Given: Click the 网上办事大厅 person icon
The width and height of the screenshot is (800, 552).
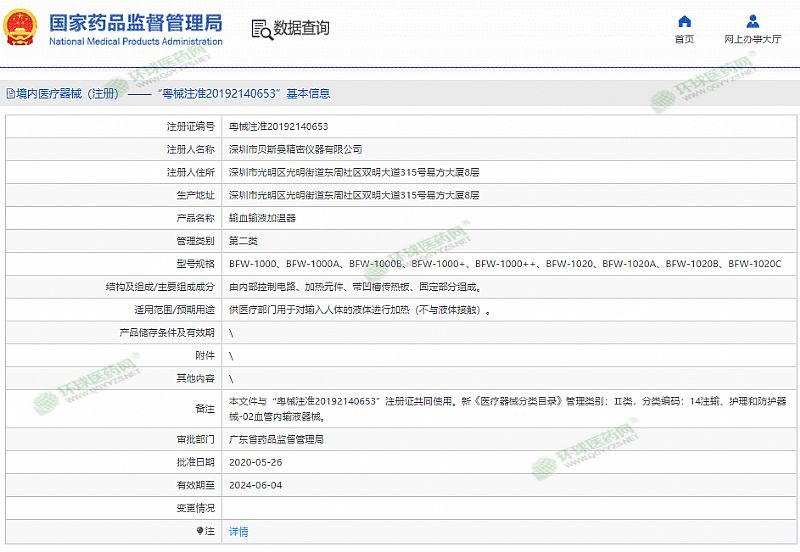Looking at the screenshot, I should (753, 21).
